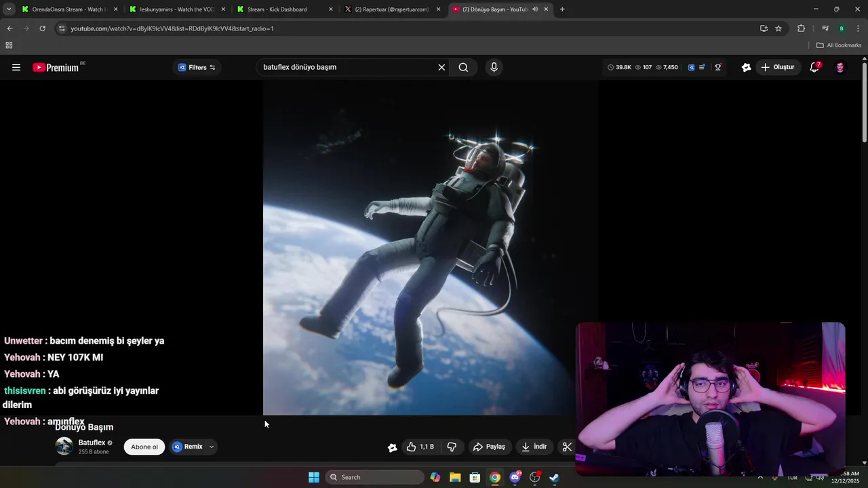Screen dimensions: 868x488
Task: Mute the Dönüyo Başım tab audio
Action: point(535,9)
